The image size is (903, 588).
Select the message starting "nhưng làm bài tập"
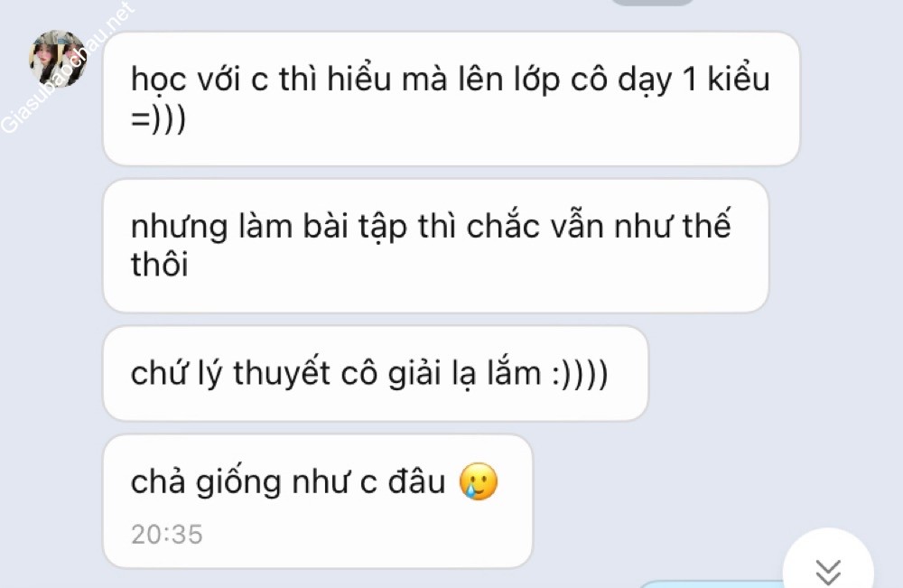tap(435, 246)
